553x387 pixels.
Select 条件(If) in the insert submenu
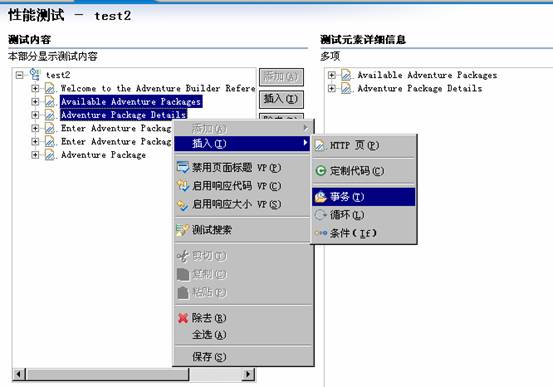coord(364,233)
